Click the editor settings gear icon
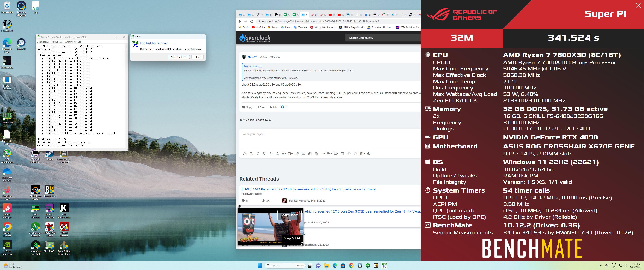The height and width of the screenshot is (270, 644). coord(369,154)
